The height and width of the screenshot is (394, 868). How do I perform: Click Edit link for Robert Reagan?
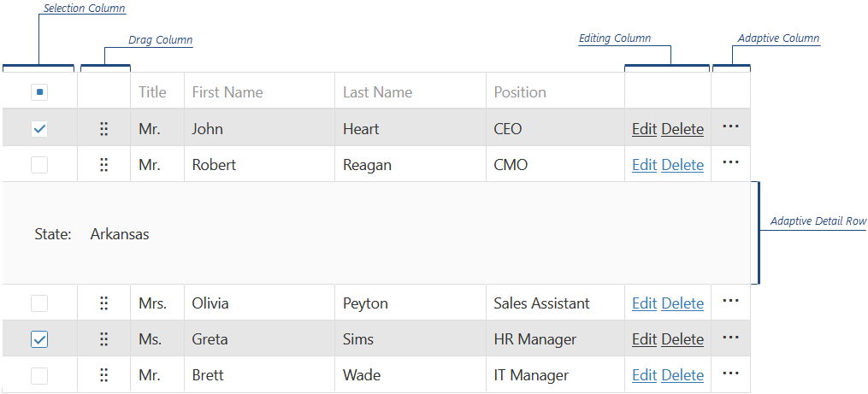644,165
